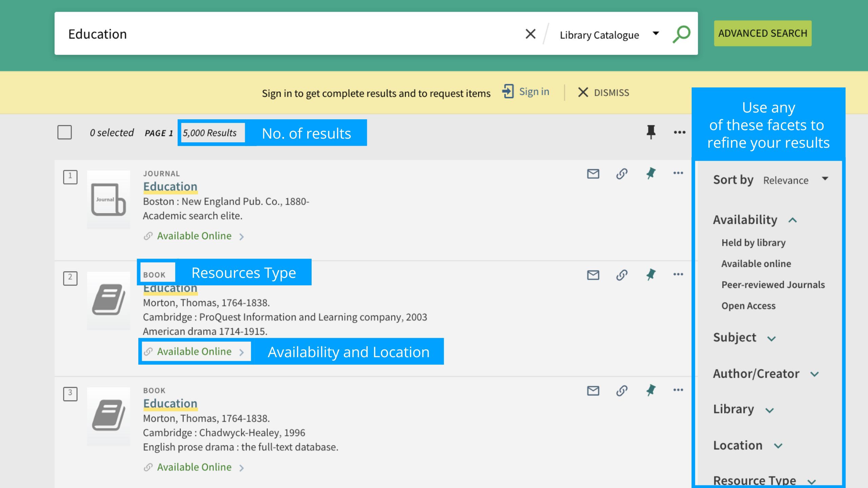Open more actions for first journal result
868x488 pixels.
[x=678, y=173]
